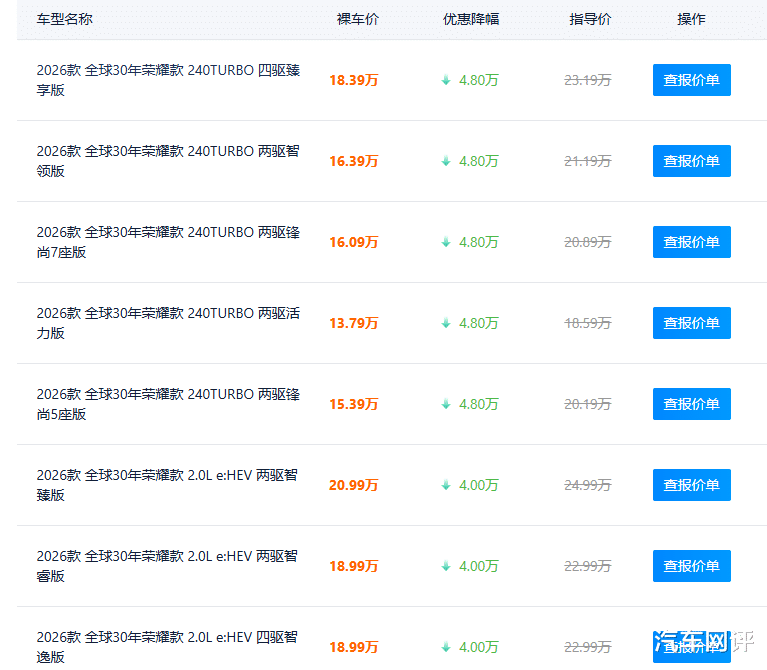This screenshot has width=767, height=670.
Task: Click green discount arrow in 16.39万 row
Action: (x=446, y=161)
